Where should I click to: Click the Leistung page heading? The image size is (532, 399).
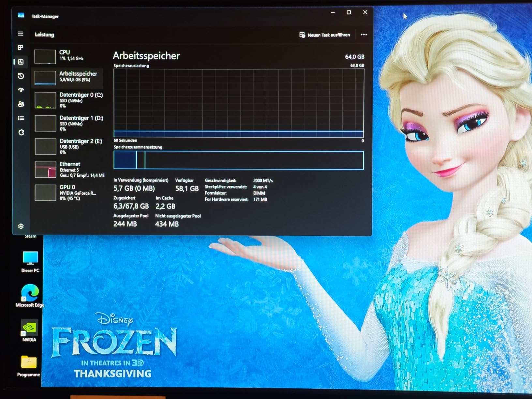(45, 35)
